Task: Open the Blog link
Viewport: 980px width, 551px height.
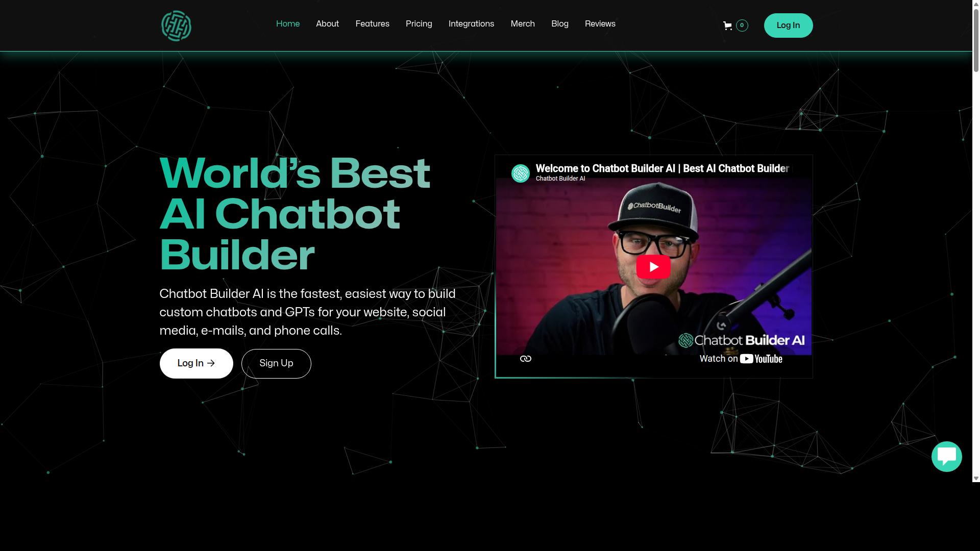Action: click(560, 24)
